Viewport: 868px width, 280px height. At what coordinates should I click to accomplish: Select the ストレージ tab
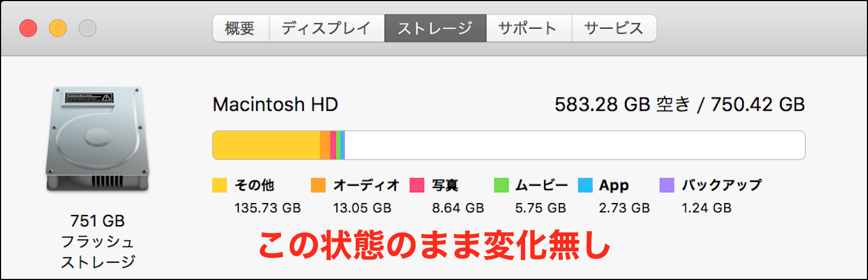(x=435, y=28)
